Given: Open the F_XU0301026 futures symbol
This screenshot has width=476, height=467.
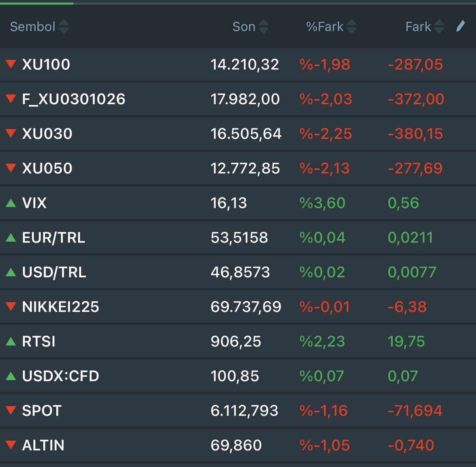Looking at the screenshot, I should point(74,99).
